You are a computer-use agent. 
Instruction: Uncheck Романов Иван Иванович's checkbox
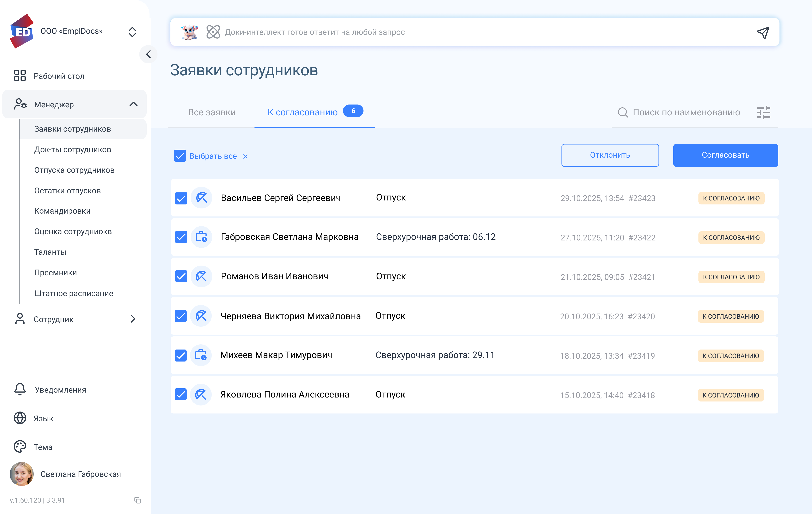click(x=181, y=276)
